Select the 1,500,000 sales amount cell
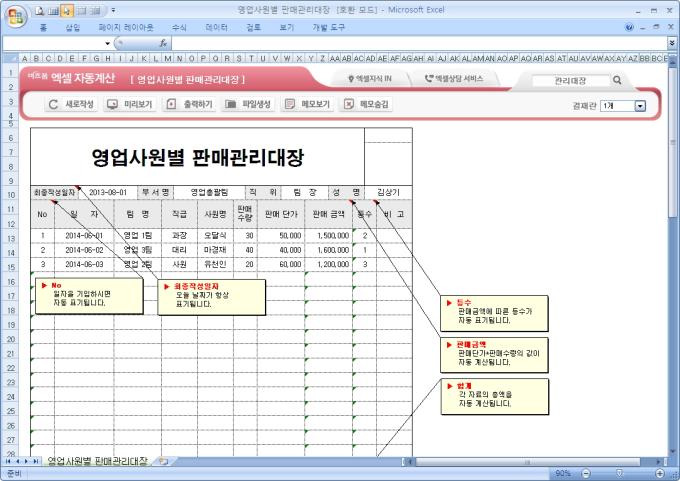Screen dimensions: 680x481 click(328, 236)
